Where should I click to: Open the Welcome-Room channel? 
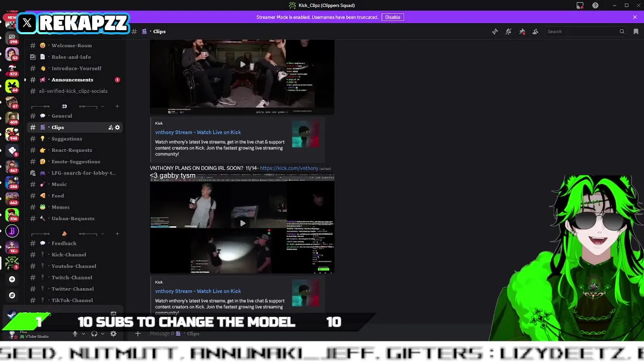pyautogui.click(x=74, y=45)
